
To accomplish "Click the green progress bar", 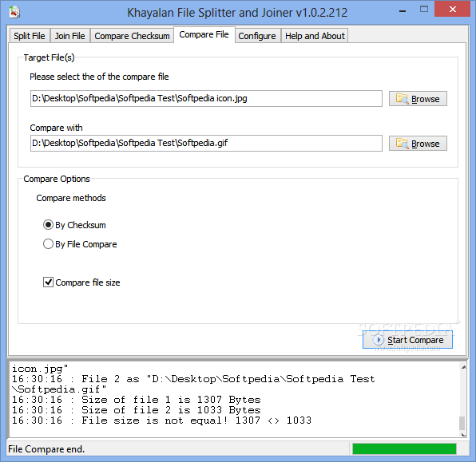I will [404, 448].
